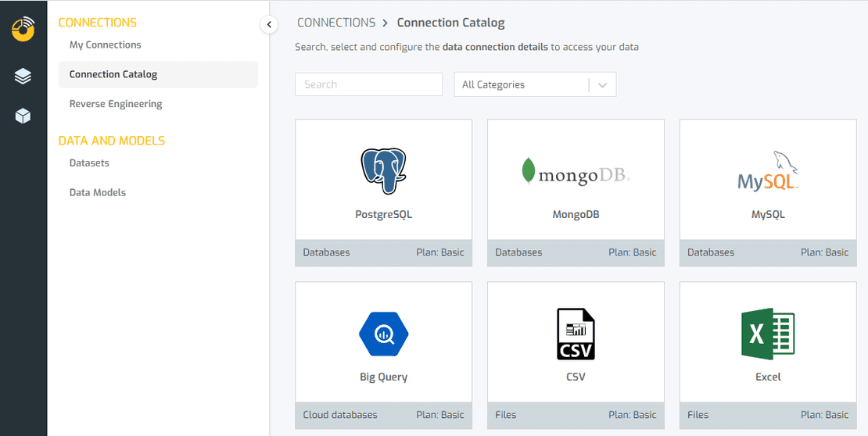
Task: Open Datasets menu item
Action: (89, 163)
